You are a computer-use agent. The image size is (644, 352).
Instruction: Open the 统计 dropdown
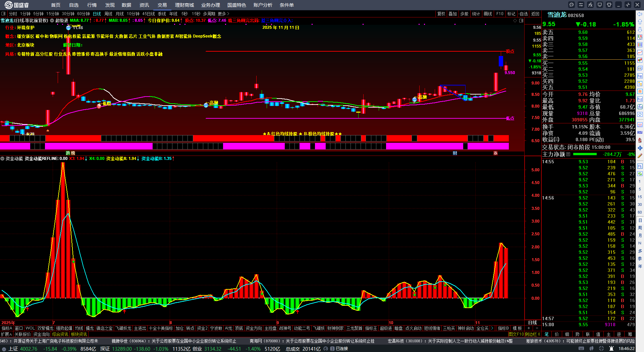(x=476, y=14)
